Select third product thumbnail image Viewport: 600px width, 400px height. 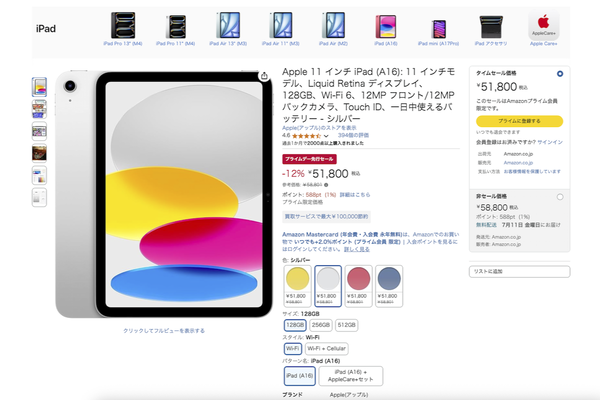click(39, 131)
